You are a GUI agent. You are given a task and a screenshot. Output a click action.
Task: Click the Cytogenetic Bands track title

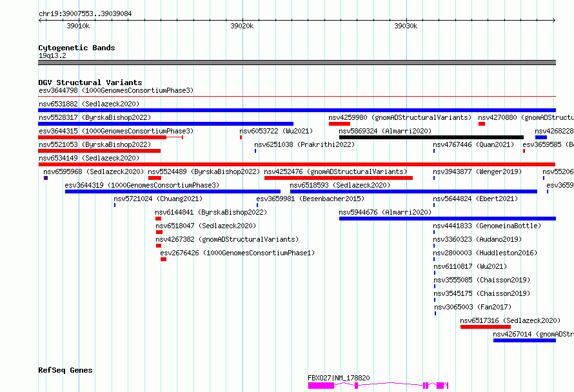coord(77,48)
